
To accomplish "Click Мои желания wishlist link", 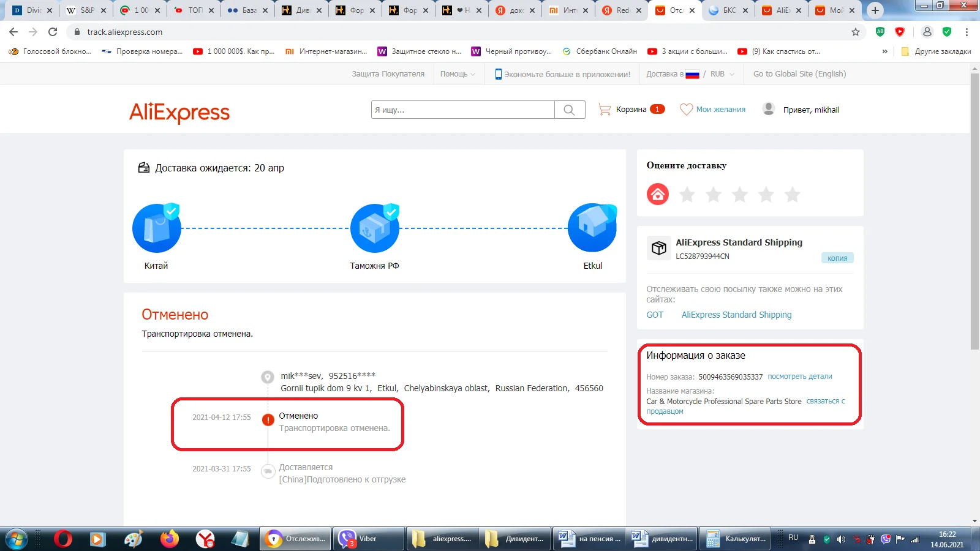I will click(720, 110).
